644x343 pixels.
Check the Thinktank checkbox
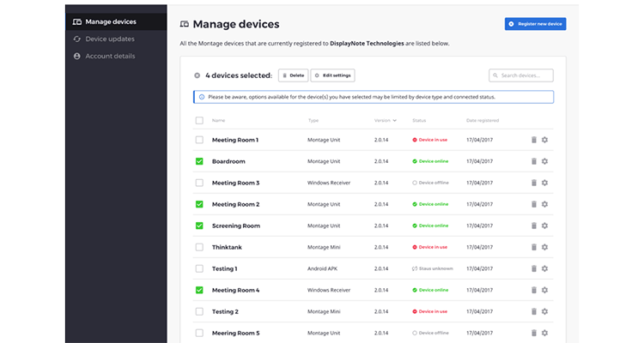coord(199,247)
